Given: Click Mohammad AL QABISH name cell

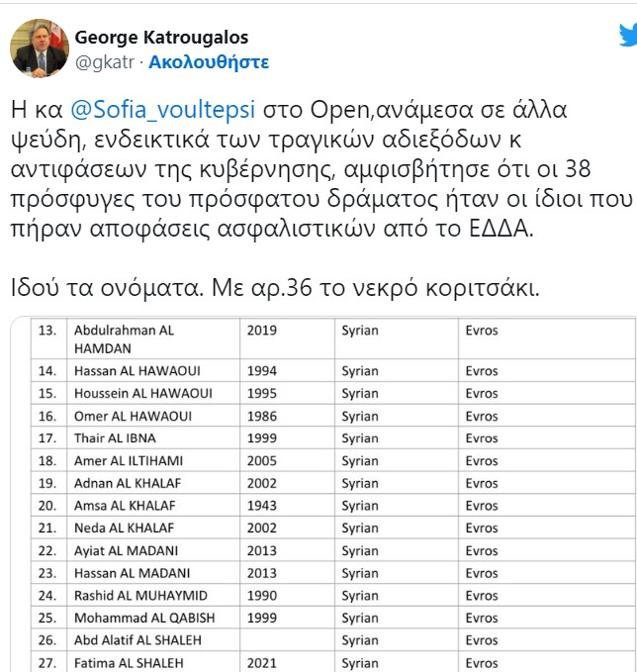Looking at the screenshot, I should 153,618.
